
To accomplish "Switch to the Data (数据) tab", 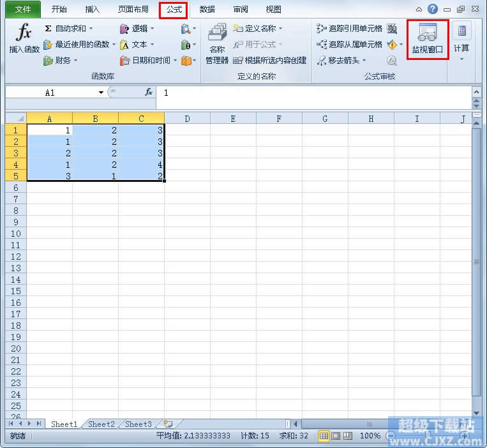I will 207,10.
